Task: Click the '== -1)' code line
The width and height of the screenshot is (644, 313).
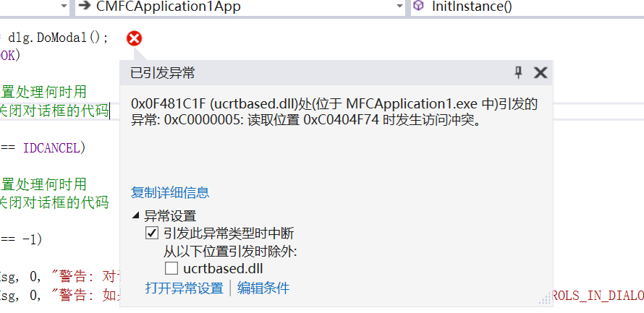Action: [x=22, y=239]
